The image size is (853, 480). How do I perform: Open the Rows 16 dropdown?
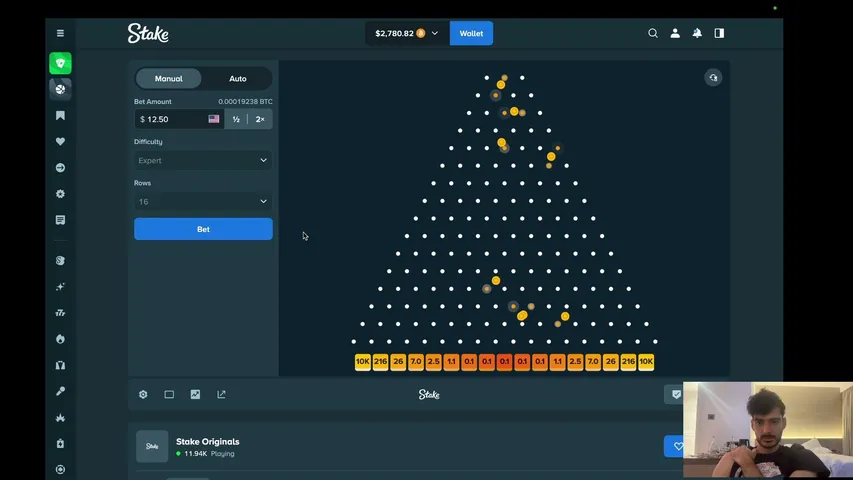(x=203, y=202)
